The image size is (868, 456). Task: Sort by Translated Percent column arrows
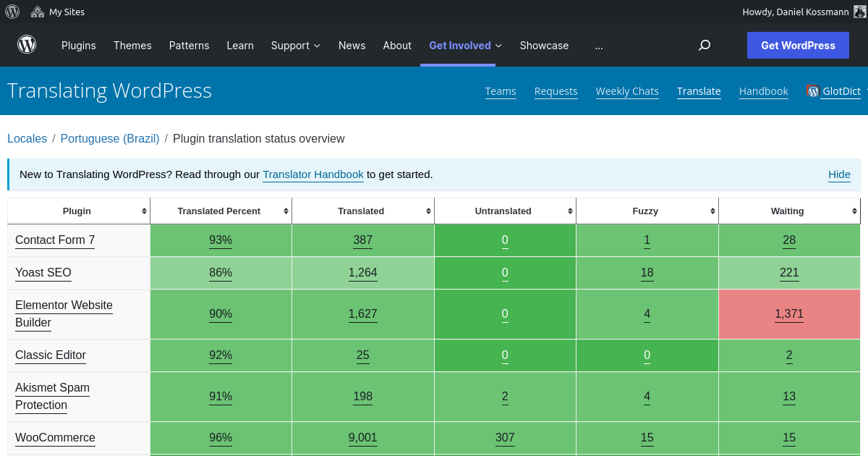(286, 211)
